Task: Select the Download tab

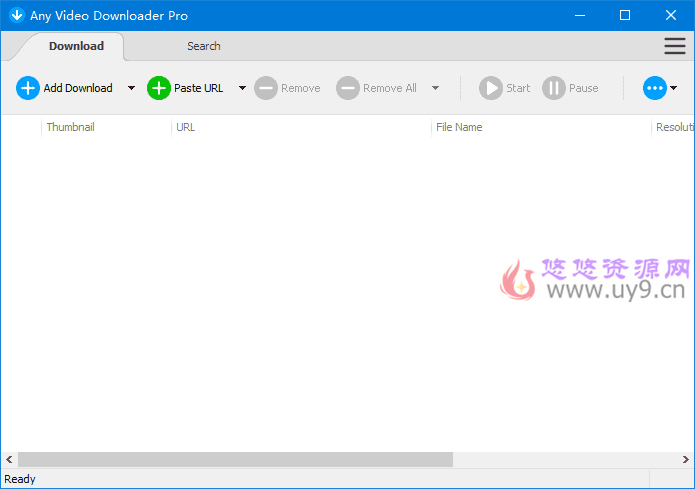Action: point(76,46)
